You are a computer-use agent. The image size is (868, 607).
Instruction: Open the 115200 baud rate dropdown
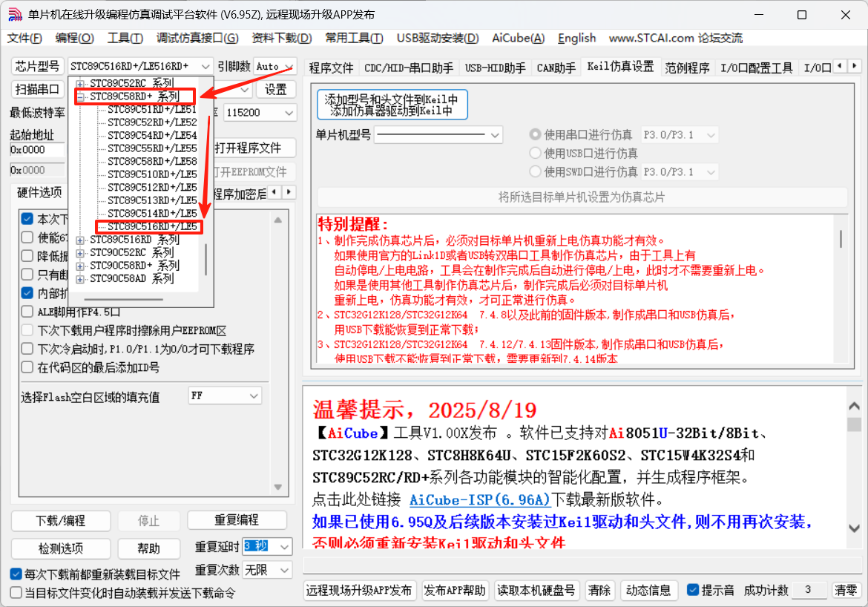pos(260,113)
